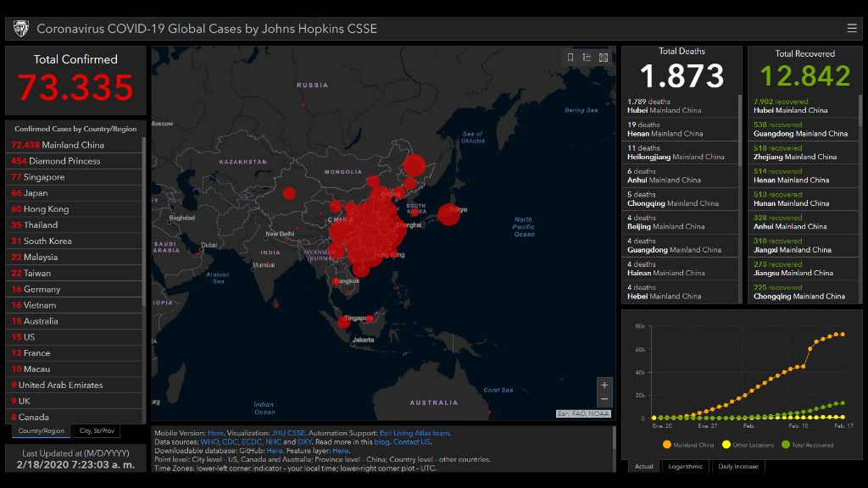Click the Johns Hopkins shield logo
Screen dimensions: 868x488
(x=20, y=29)
